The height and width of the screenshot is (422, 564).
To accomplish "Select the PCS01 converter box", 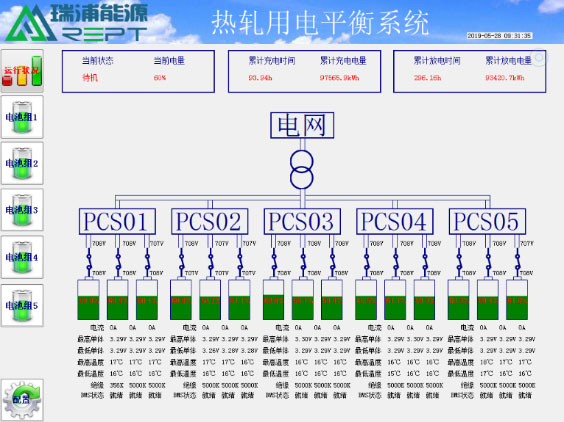I will tap(117, 221).
